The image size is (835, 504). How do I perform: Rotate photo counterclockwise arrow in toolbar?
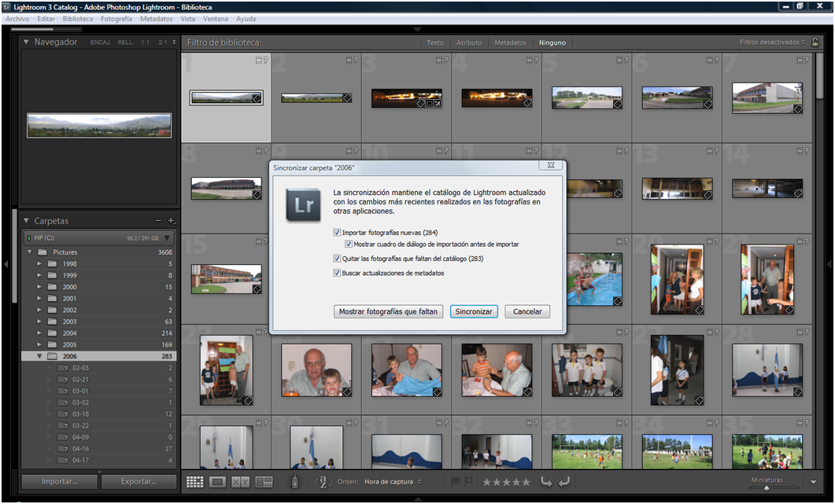tap(546, 482)
